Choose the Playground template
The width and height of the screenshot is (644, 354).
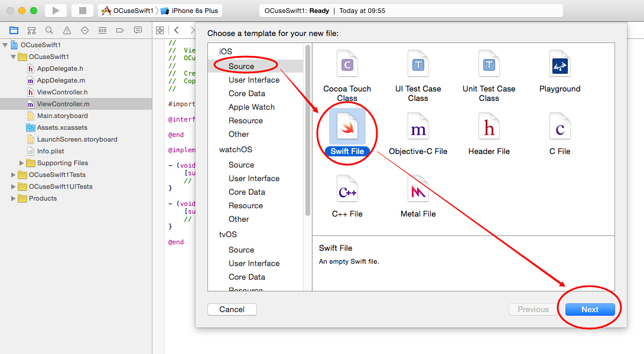[560, 72]
